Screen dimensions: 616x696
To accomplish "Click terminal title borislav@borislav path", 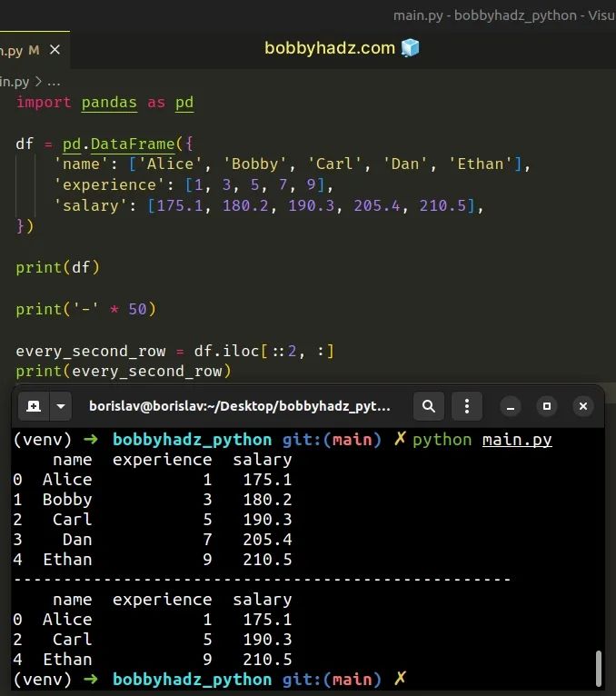I will coord(240,406).
